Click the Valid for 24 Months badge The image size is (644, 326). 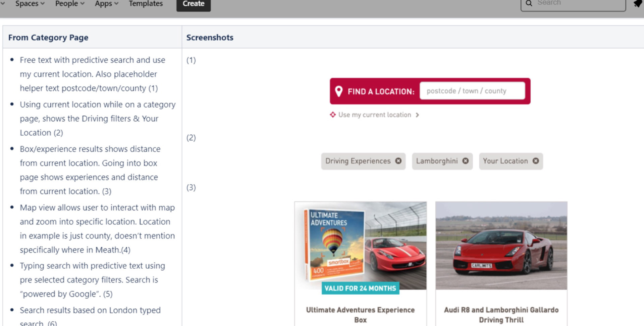[x=360, y=288]
